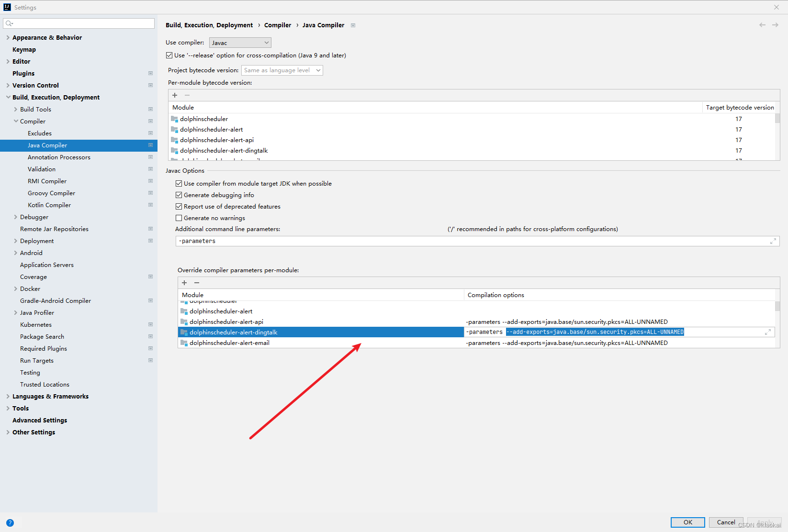Click project-level icon beside Excludes

[150, 133]
